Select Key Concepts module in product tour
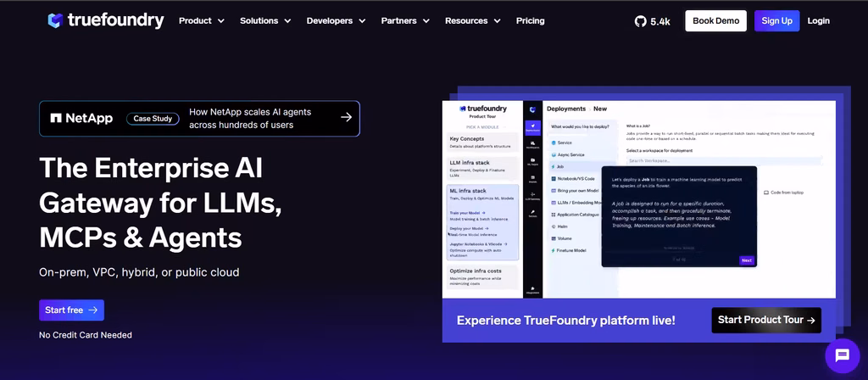 click(482, 142)
